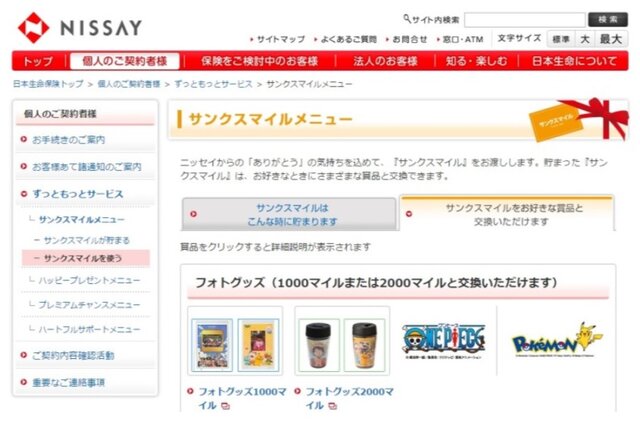This screenshot has width=640, height=422.
Task: Open the サイトマップ link
Action: (x=281, y=39)
